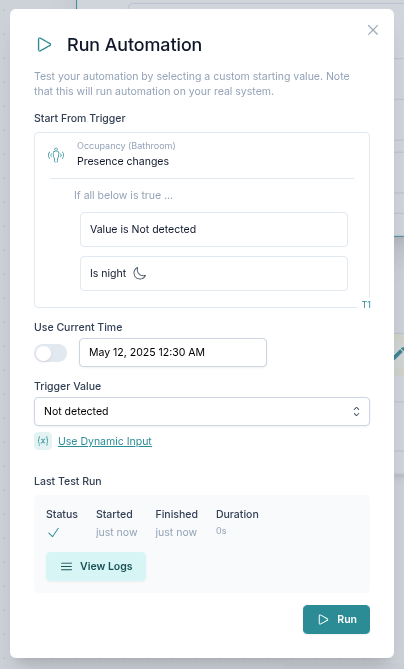Image resolution: width=404 pixels, height=669 pixels.
Task: Click the play icon beside Run Automation title
Action: [x=44, y=45]
